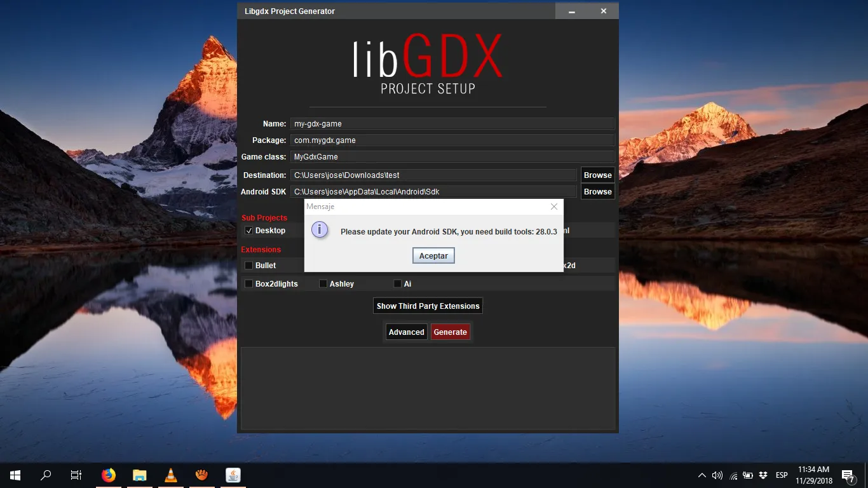Click the orange hand app taskbar icon
868x488 pixels.
pos(202,475)
